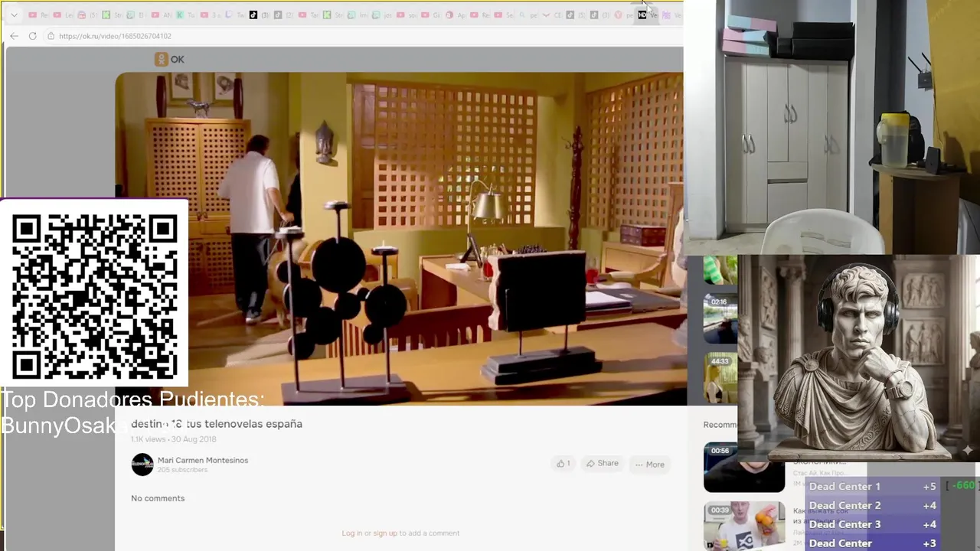This screenshot has width=980, height=551.
Task: Switch to the YouTube tab labeled Le
Action: tap(63, 15)
